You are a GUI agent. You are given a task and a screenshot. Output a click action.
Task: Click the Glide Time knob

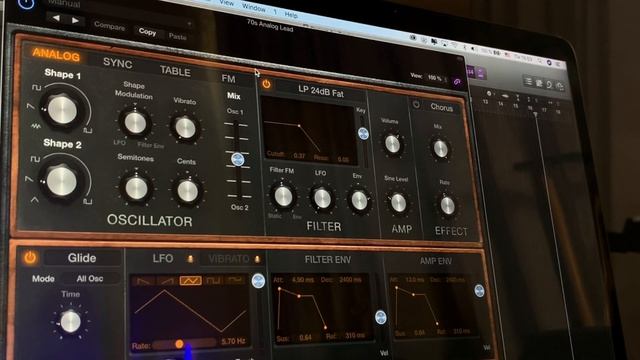pos(71,322)
